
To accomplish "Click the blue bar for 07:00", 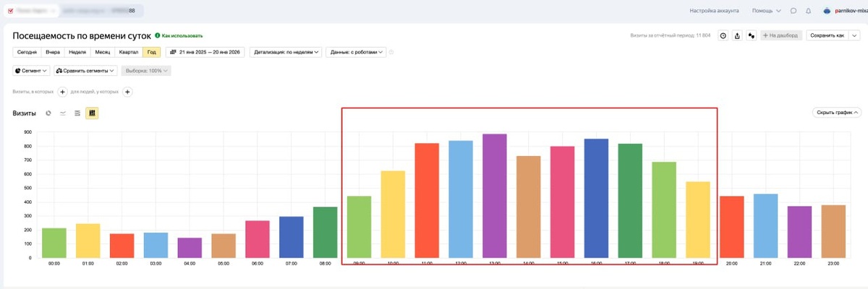I will coord(292,237).
